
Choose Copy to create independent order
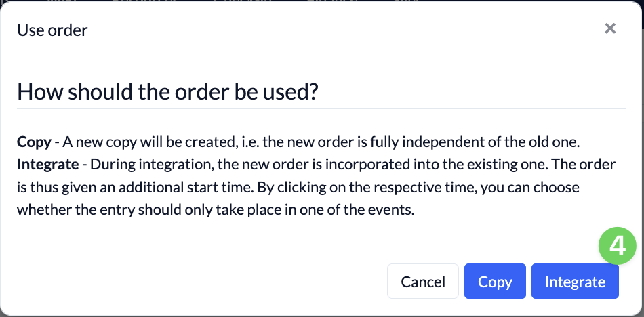495,281
